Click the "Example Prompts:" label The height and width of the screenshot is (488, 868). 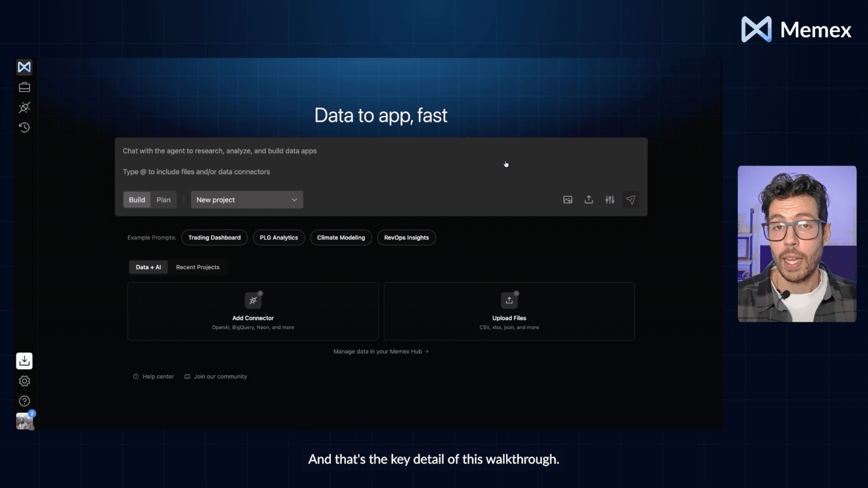click(x=152, y=238)
